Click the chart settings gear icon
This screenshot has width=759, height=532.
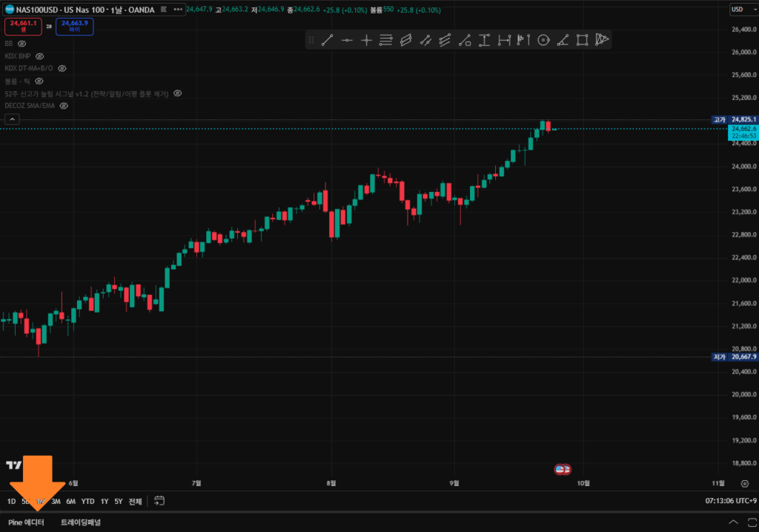(x=744, y=483)
